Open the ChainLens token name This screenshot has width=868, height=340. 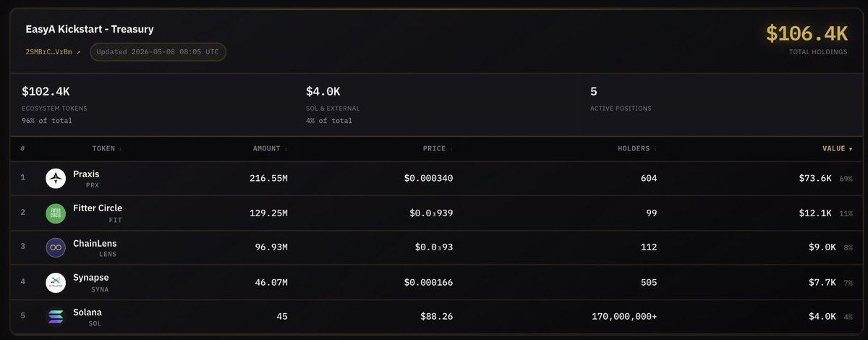tap(95, 243)
